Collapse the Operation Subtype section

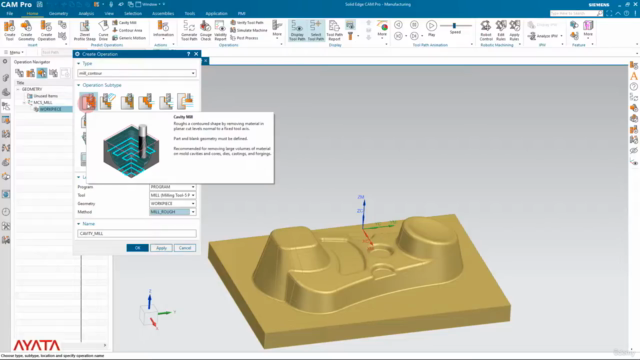pyautogui.click(x=79, y=85)
